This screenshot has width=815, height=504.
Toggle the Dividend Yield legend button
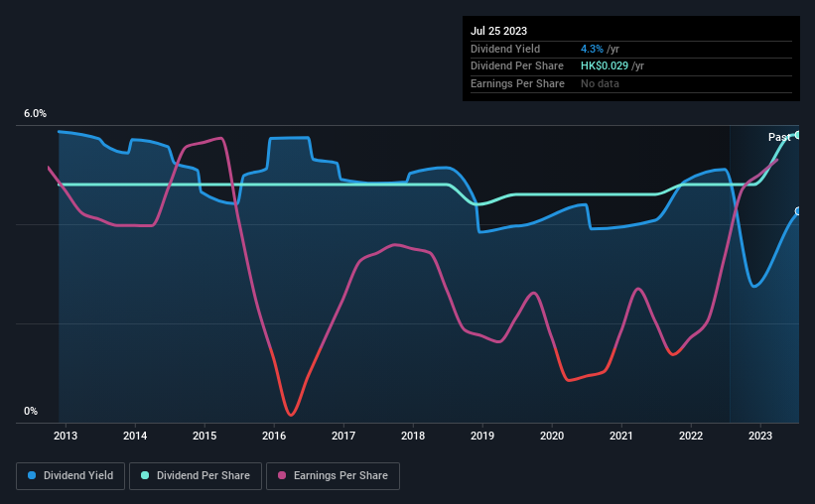pyautogui.click(x=70, y=476)
